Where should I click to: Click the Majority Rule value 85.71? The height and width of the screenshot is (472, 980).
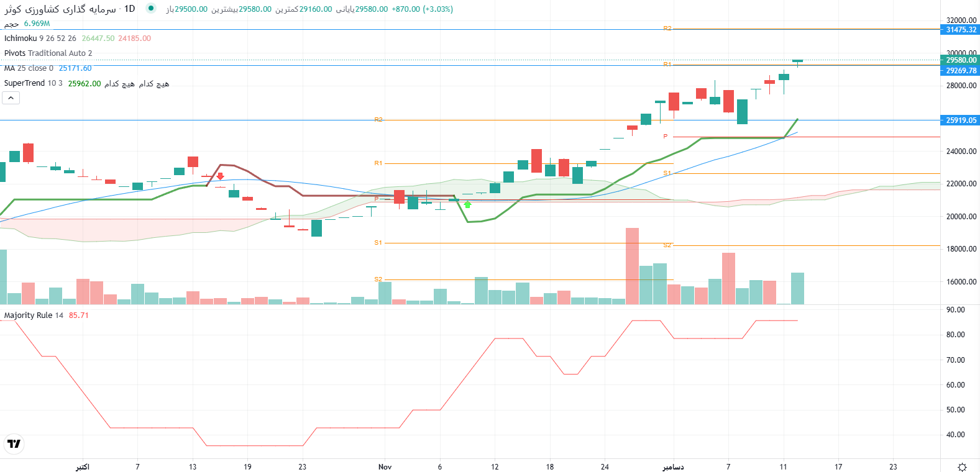coord(79,315)
